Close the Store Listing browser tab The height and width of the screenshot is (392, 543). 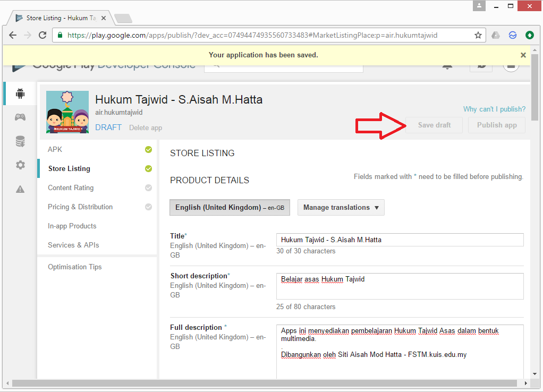103,18
